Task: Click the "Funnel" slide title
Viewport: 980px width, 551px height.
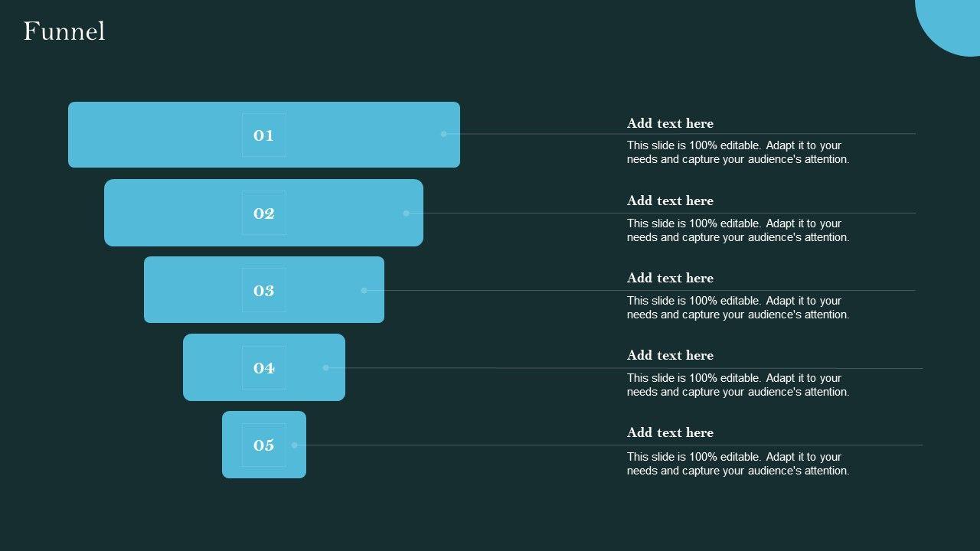Action: coord(64,31)
